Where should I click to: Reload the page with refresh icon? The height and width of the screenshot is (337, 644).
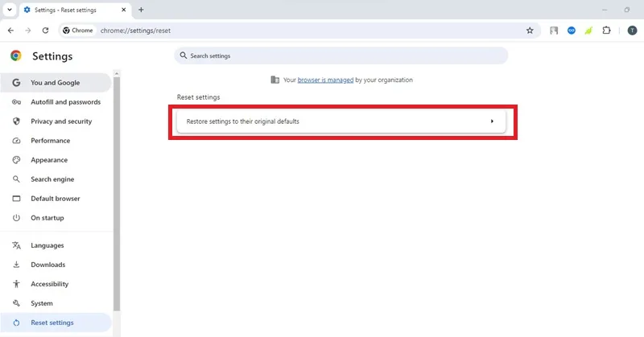[x=46, y=31]
